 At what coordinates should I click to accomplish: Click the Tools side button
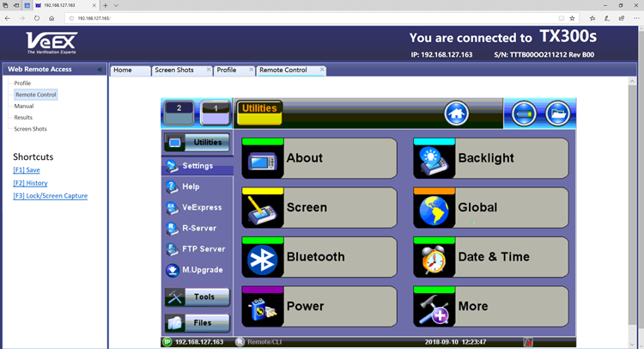pyautogui.click(x=197, y=297)
